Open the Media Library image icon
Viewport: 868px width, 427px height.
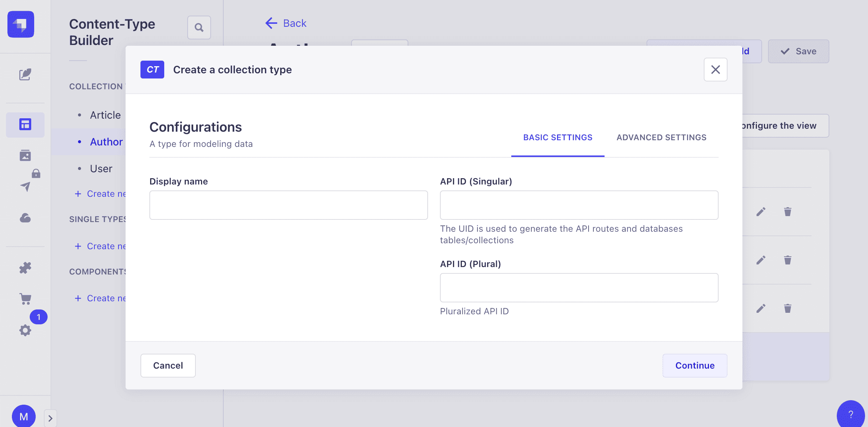25,155
